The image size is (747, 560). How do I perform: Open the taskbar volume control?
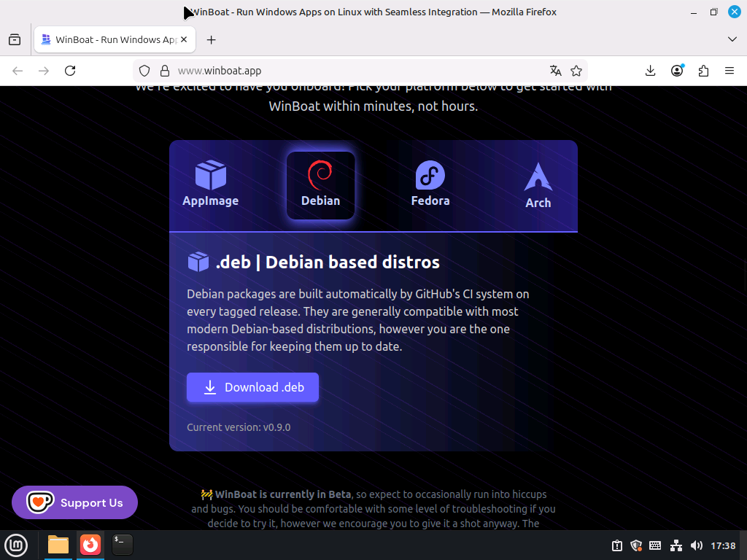(697, 545)
